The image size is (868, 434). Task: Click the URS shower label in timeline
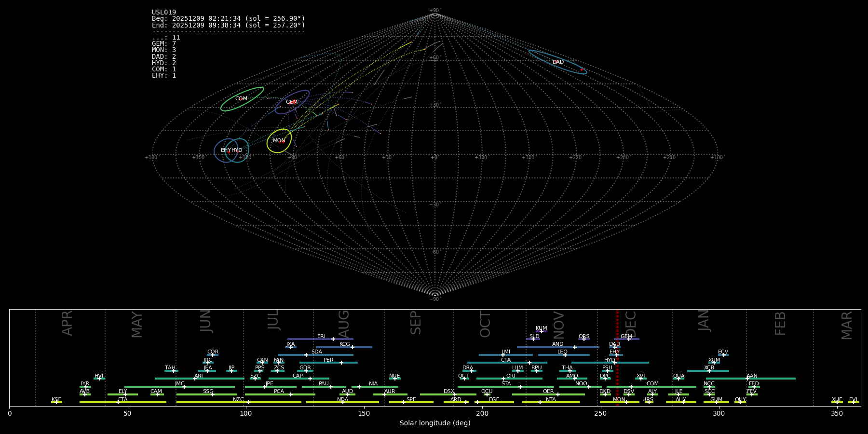coord(648,400)
